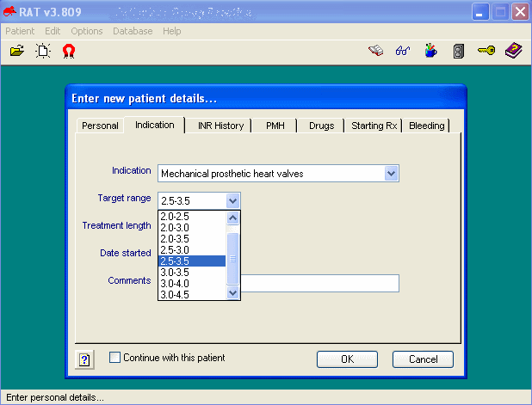Click the blue eyeglasses toolbar icon
This screenshot has width=532, height=405.
tap(403, 51)
